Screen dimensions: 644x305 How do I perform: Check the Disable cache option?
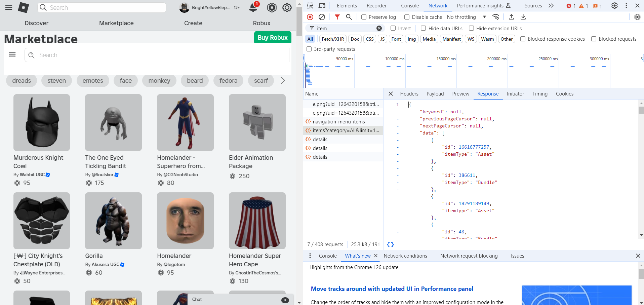pos(407,17)
